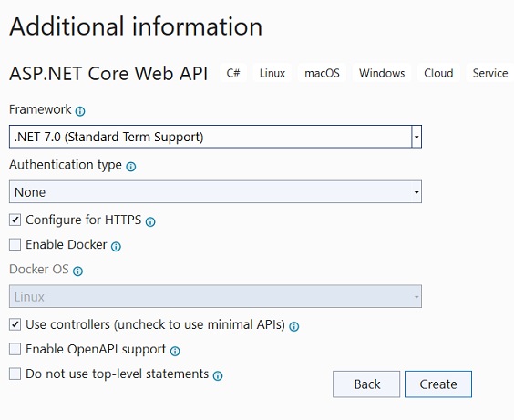Enable the Docker checkbox
Screen dimensions: 514x420
click(15, 244)
